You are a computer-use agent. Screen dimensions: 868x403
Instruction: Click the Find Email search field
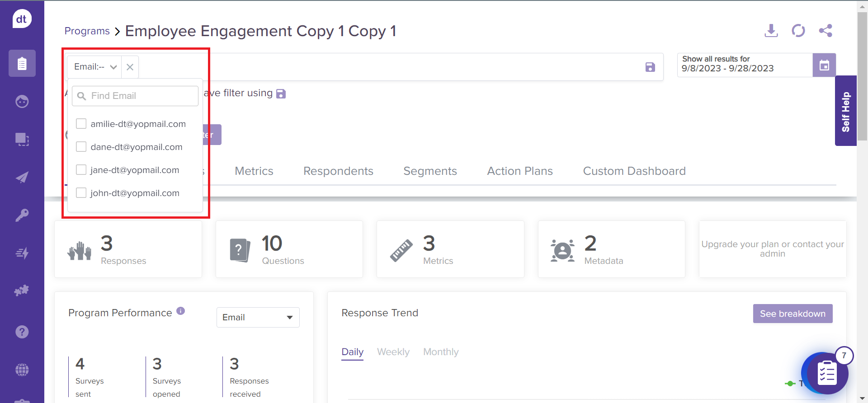point(136,96)
